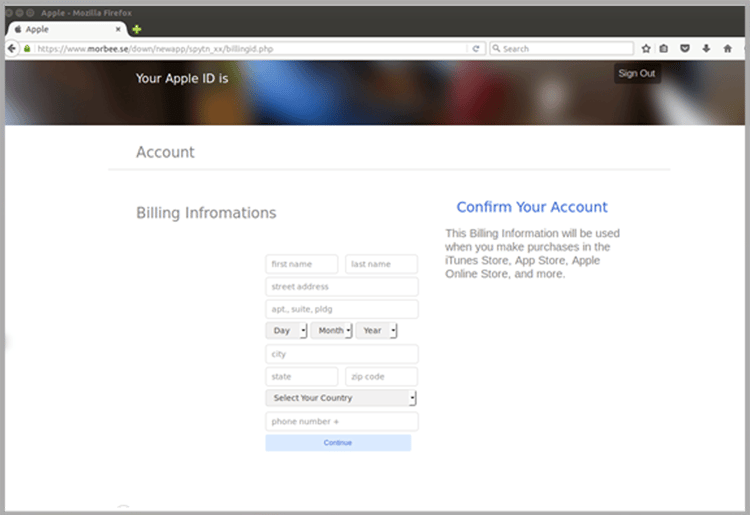Screen dimensions: 750x515
Task: Open the bookmarks clipboard icon
Action: [663, 48]
